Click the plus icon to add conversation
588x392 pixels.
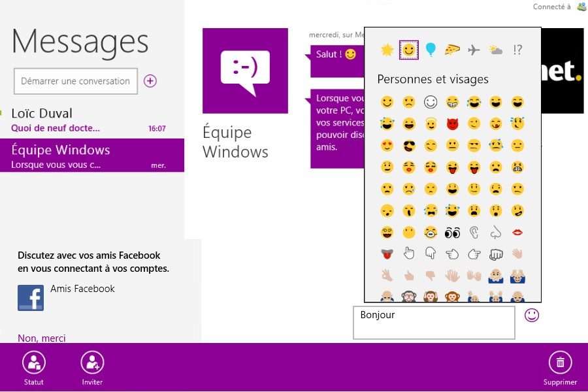coord(150,80)
